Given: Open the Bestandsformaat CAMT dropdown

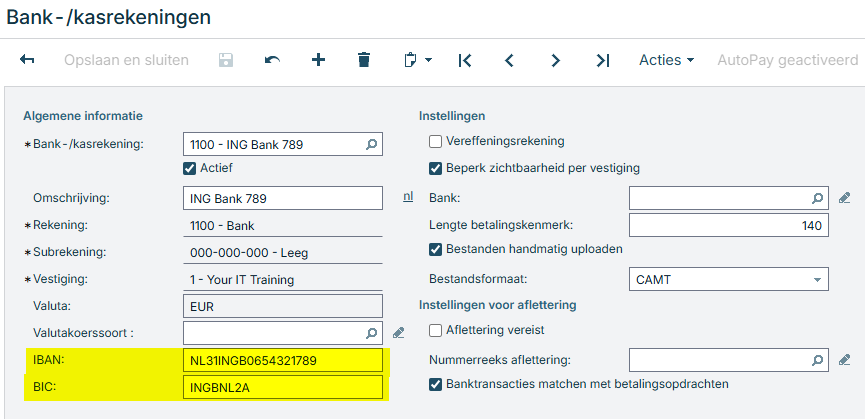Looking at the screenshot, I should click(728, 279).
